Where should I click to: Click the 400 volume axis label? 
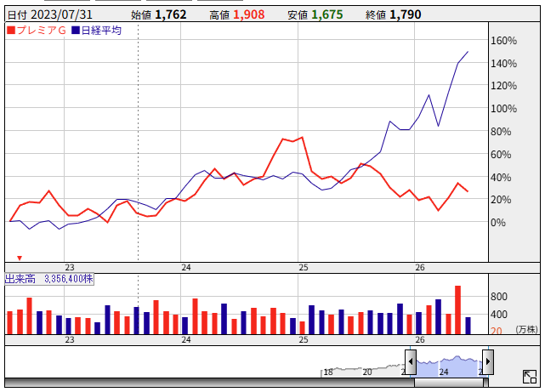pos(499,315)
